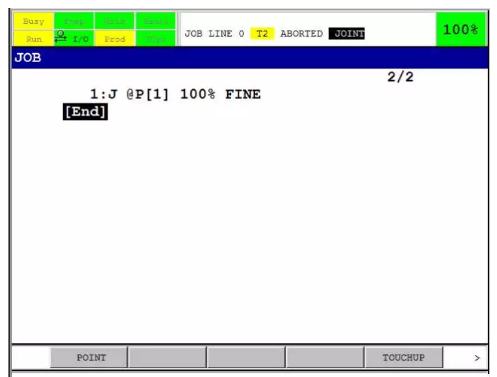Toggle the JOINT coordinate indicator

pos(347,34)
